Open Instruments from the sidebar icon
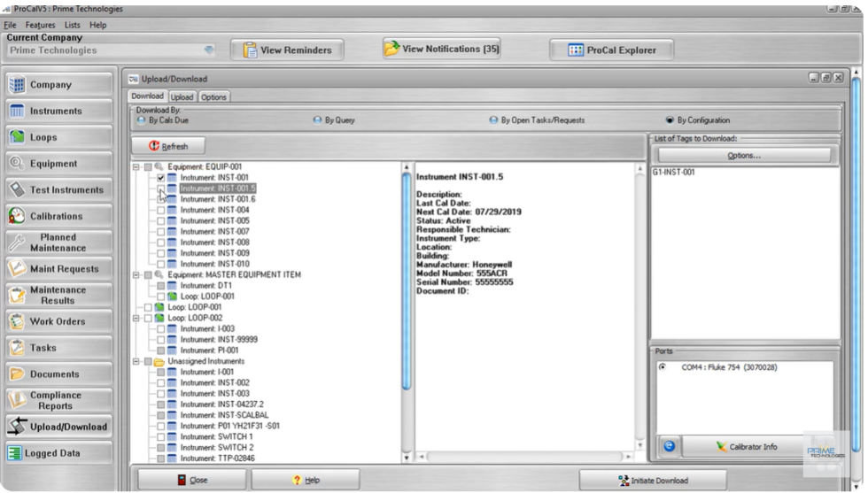Viewport: 868px width, 493px height. [x=17, y=111]
